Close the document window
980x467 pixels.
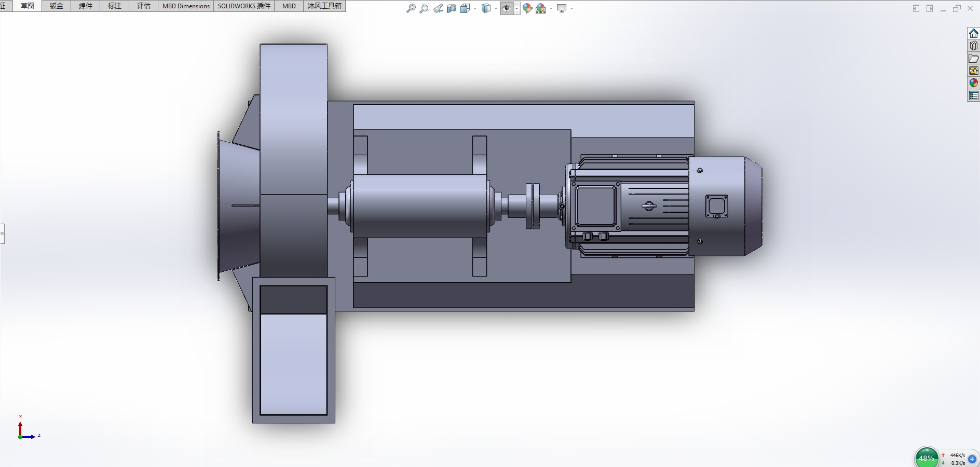[x=970, y=8]
